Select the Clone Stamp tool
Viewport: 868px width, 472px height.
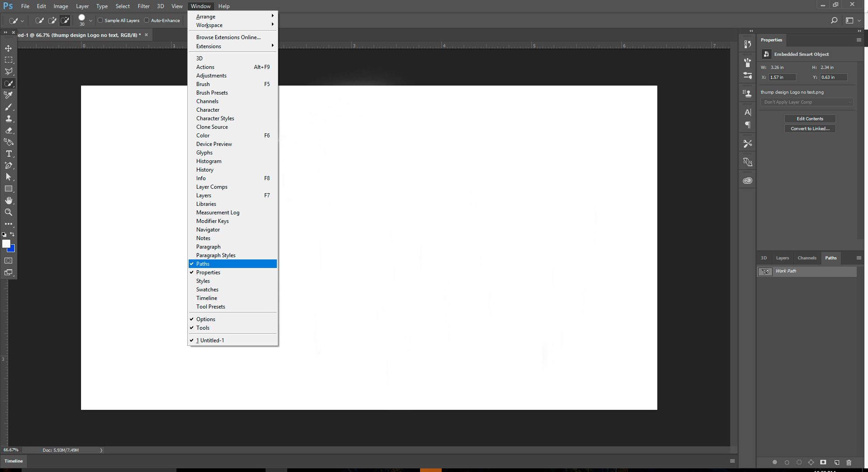9,119
